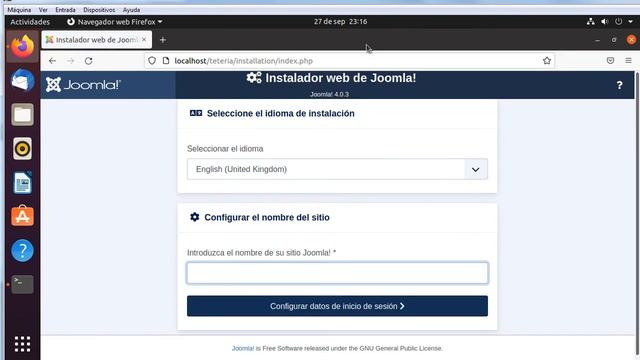Click Configurar datos de inicio de sesión
The image size is (640, 360).
pos(337,306)
